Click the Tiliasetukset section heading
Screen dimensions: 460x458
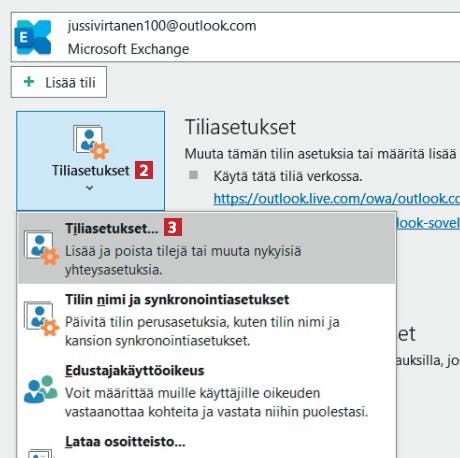point(240,127)
